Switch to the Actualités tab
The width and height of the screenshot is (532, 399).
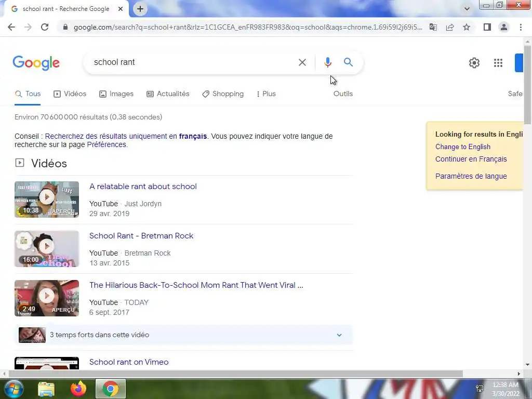168,94
